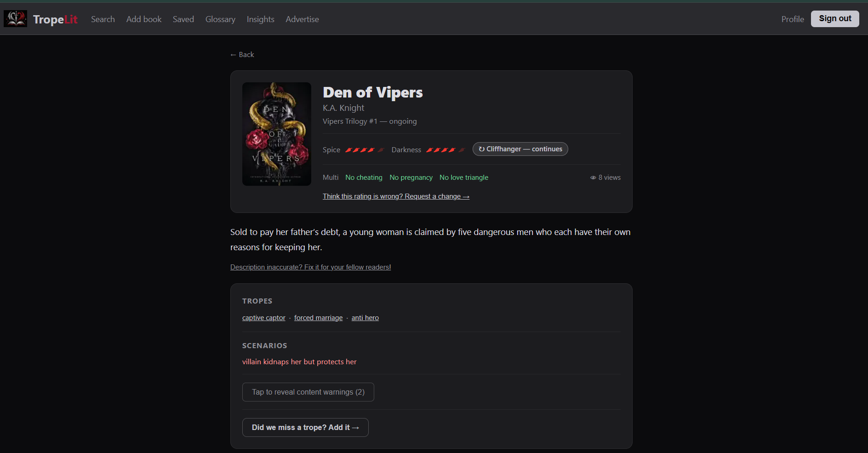The height and width of the screenshot is (453, 868).
Task: Click the No pregnancy tag
Action: [411, 178]
